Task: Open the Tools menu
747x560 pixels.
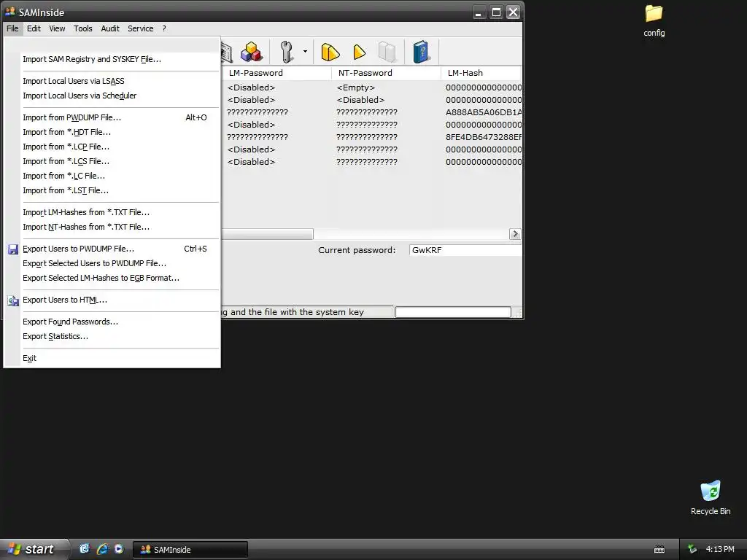Action: pyautogui.click(x=83, y=28)
